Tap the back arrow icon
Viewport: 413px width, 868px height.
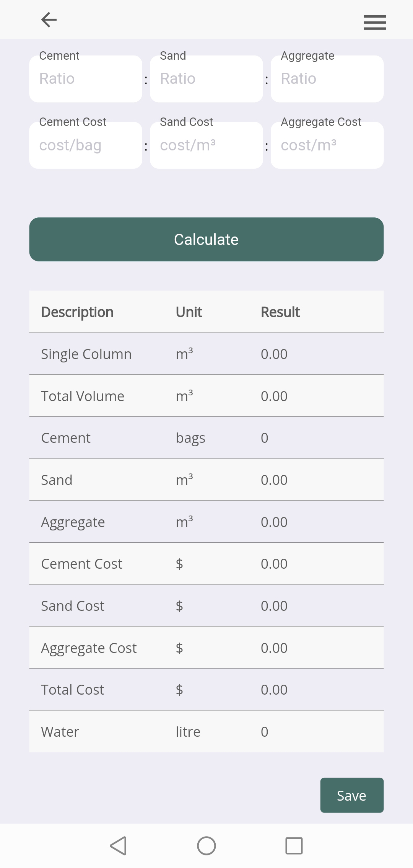pyautogui.click(x=49, y=20)
